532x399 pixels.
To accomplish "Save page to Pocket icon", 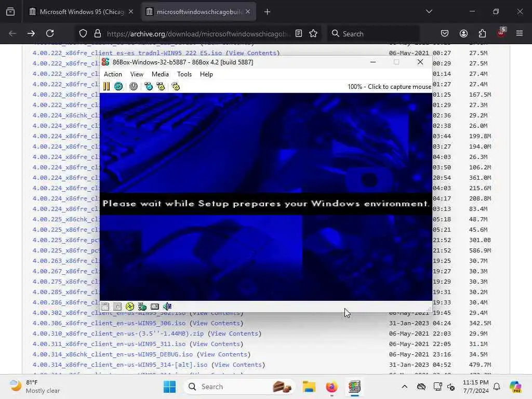I will click(445, 33).
